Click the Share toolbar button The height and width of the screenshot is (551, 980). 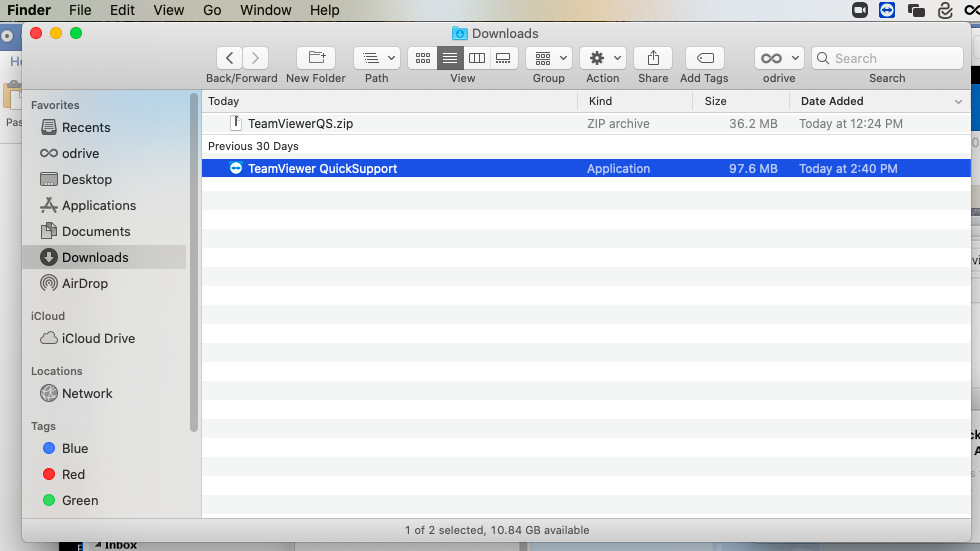pos(653,58)
